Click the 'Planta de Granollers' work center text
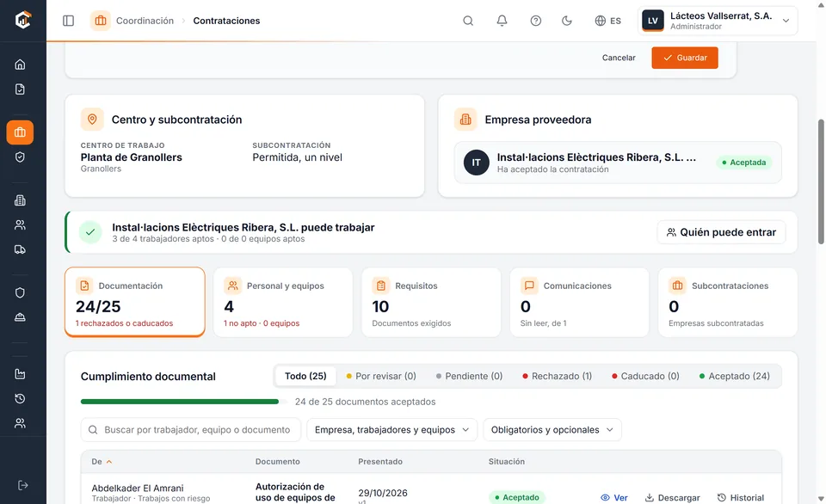This screenshot has width=826, height=504. point(131,157)
